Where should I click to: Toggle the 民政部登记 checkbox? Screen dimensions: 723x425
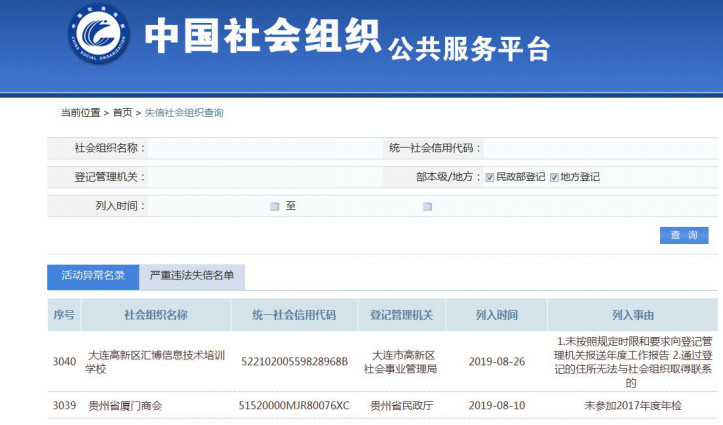coord(490,177)
